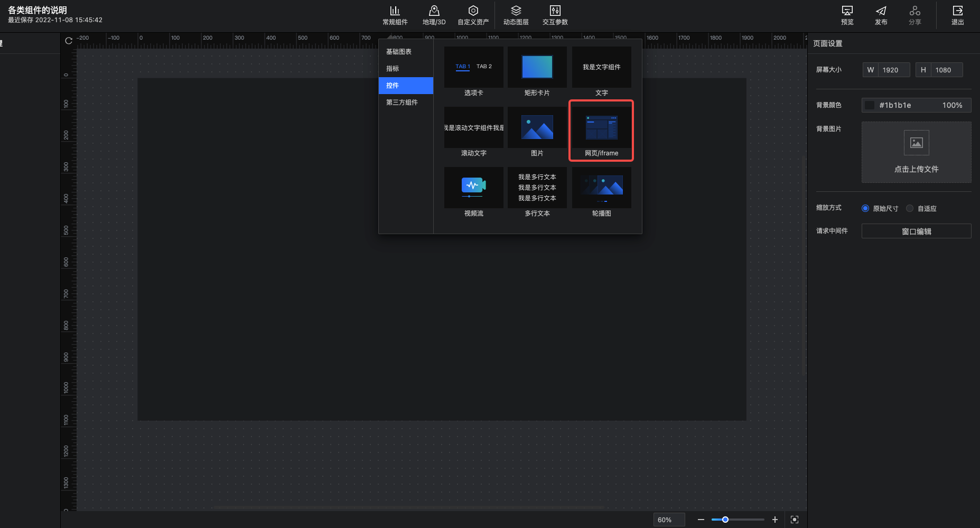
Task: Select the 自适应 scaling option
Action: tap(910, 208)
